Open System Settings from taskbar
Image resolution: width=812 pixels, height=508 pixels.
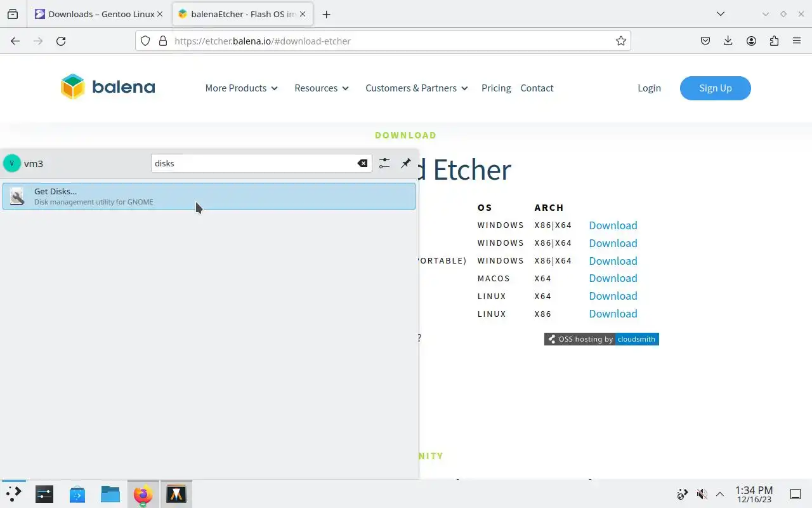click(x=44, y=494)
